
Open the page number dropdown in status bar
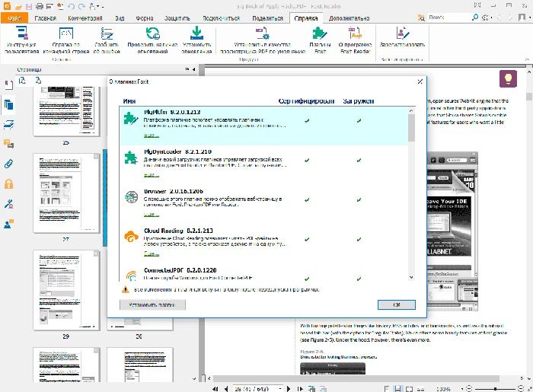pyautogui.click(x=280, y=389)
